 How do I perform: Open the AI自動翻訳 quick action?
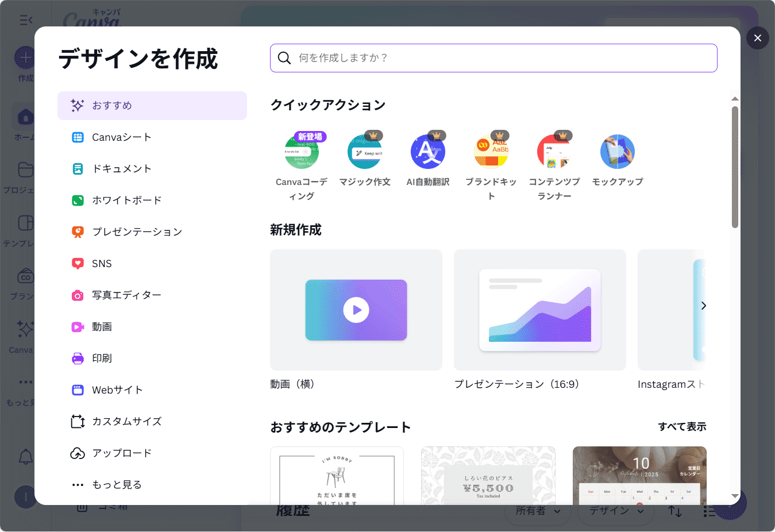pos(428,152)
